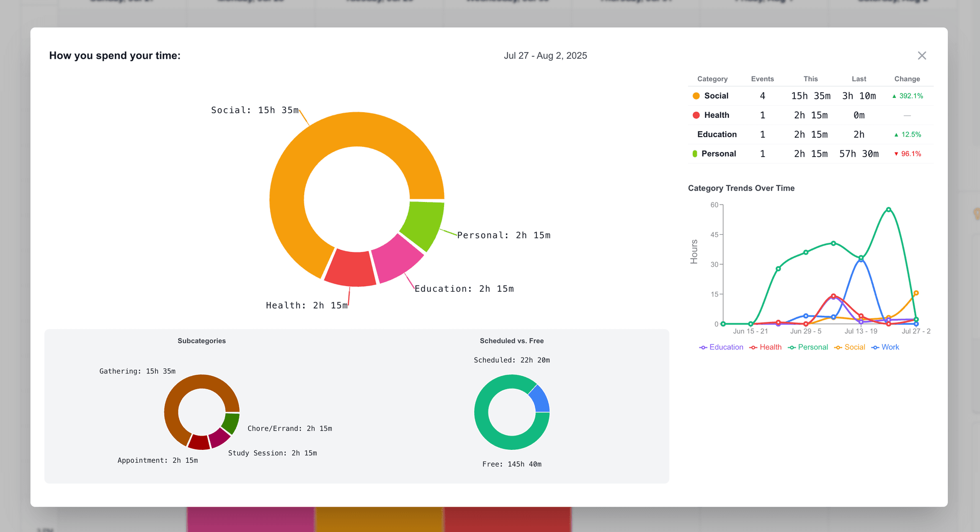This screenshot has height=532, width=980.
Task: Expand the Jul 27 - Aug 2 date range selector
Action: point(545,56)
